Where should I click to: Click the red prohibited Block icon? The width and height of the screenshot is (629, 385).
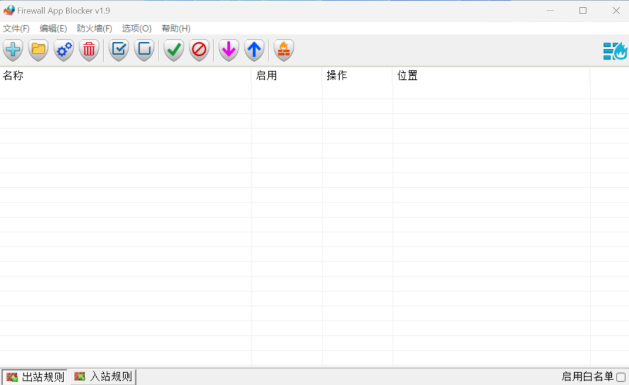tap(199, 50)
